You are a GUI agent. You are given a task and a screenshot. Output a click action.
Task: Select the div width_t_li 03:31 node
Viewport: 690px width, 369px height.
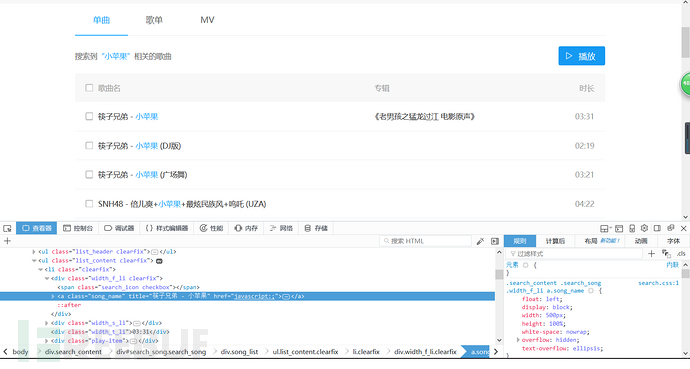click(x=110, y=332)
